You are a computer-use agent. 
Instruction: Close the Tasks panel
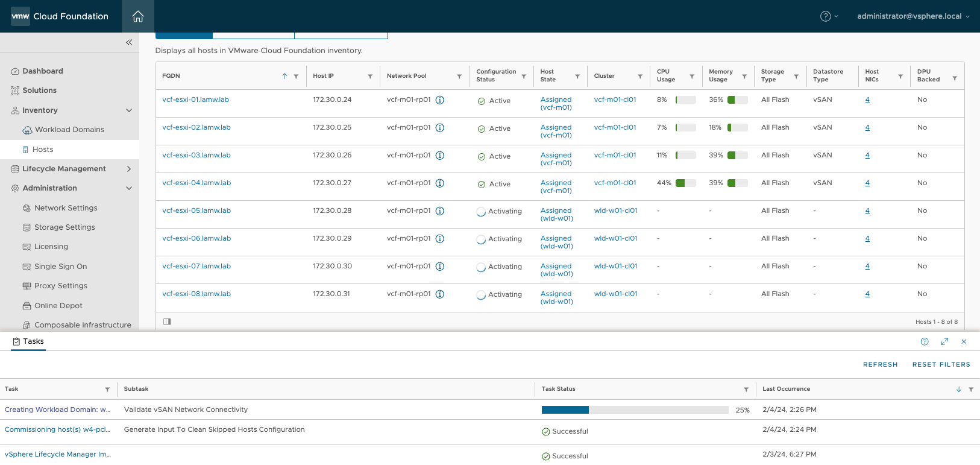pyautogui.click(x=964, y=341)
